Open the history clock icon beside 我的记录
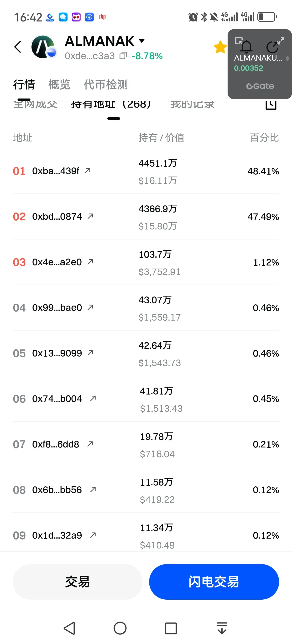Viewport: 292px width, 644px height. [x=271, y=105]
